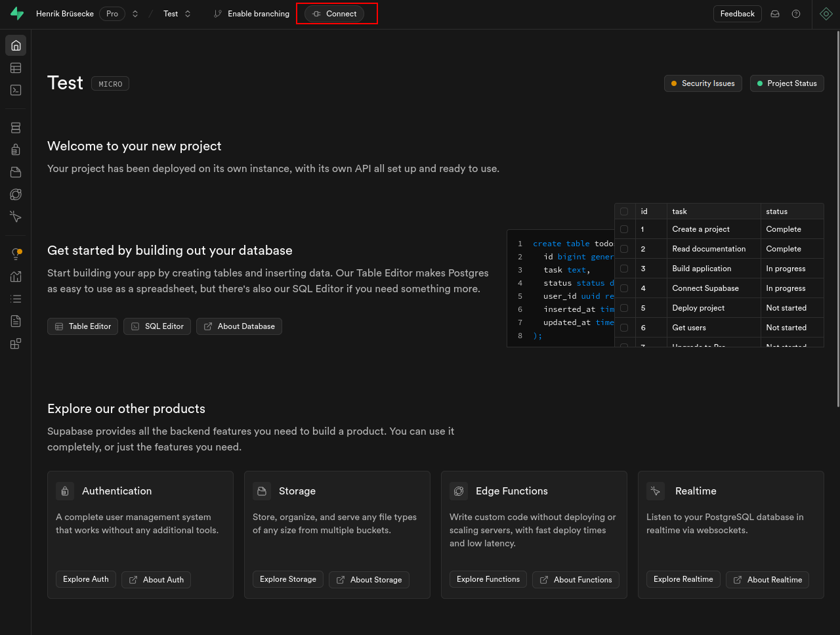Click the Connect Supabase task cell
This screenshot has height=635, width=840.
[x=714, y=288]
